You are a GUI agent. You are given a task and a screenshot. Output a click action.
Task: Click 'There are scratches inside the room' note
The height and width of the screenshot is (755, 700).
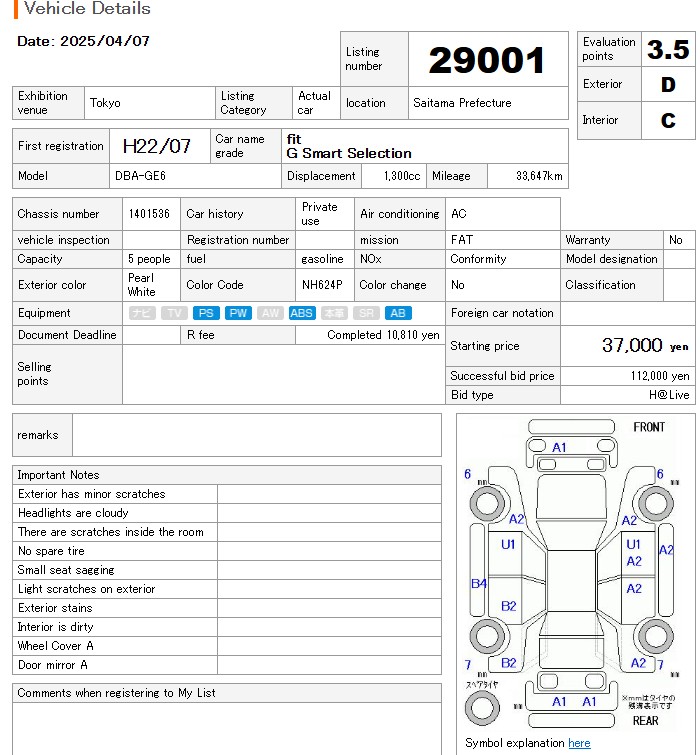tap(111, 532)
